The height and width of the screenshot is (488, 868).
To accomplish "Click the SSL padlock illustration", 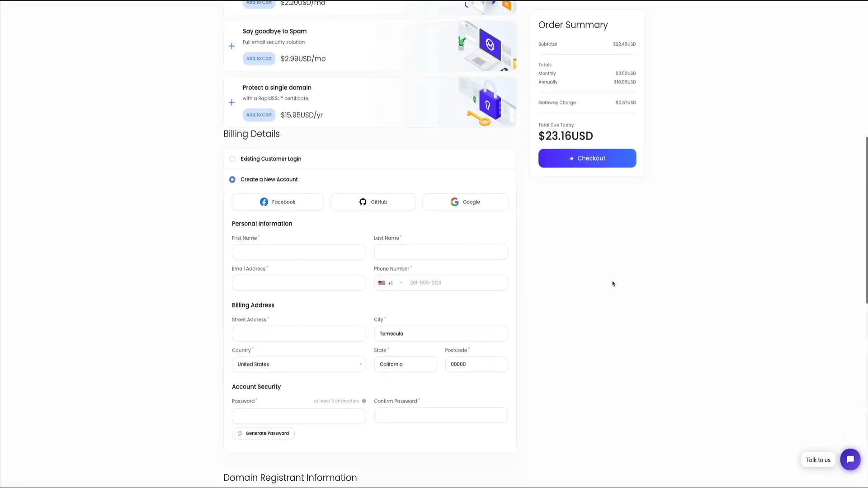I will point(487,103).
